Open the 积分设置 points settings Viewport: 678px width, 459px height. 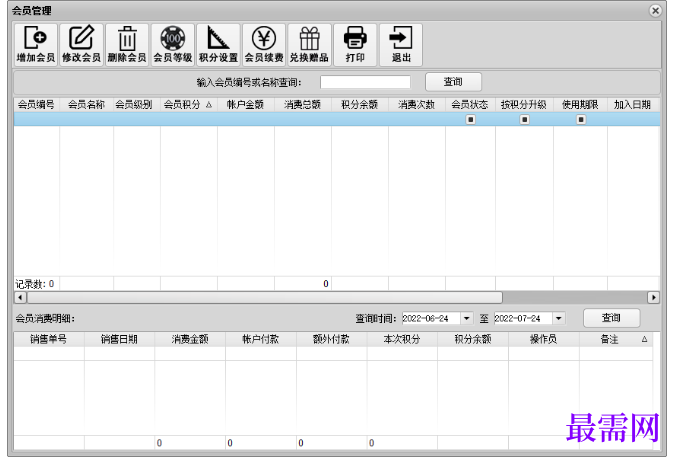click(218, 45)
